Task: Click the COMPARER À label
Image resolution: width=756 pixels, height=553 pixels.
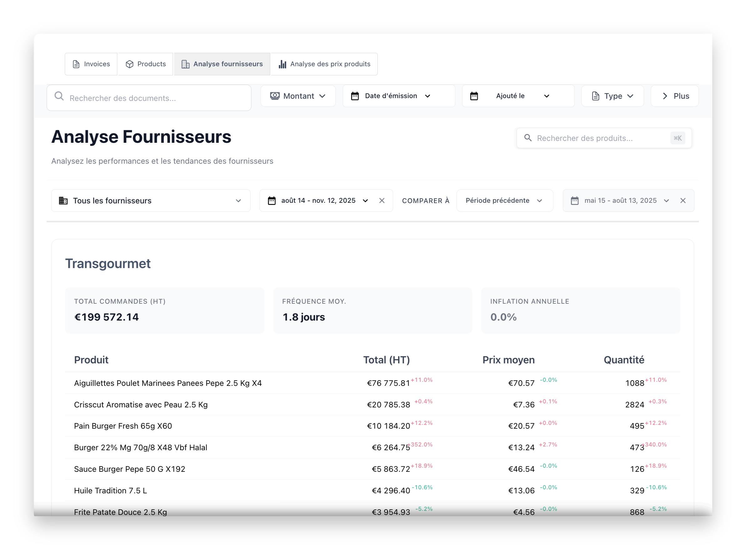Action: pos(426,200)
